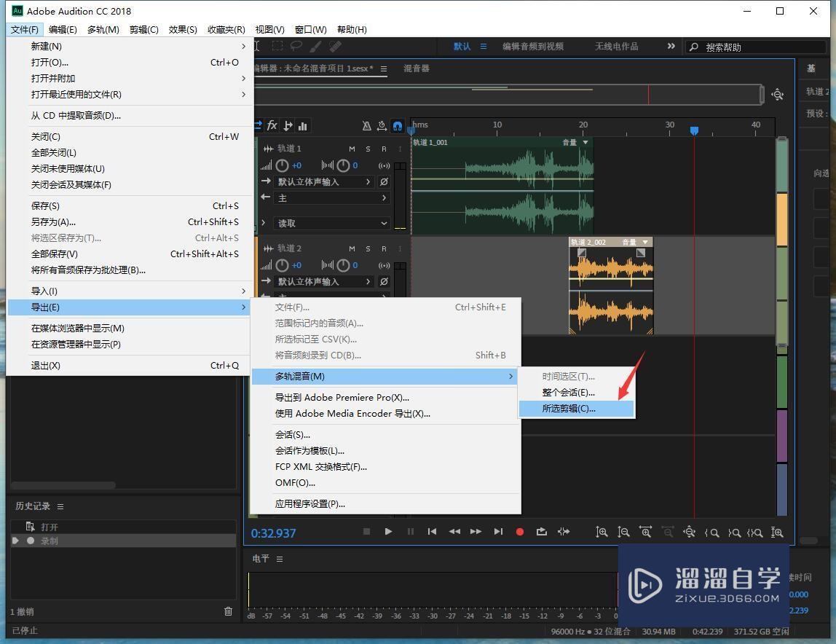The height and width of the screenshot is (644, 836).
Task: Toggle Track 2 polarity reverse (Ø) button
Action: click(x=384, y=282)
